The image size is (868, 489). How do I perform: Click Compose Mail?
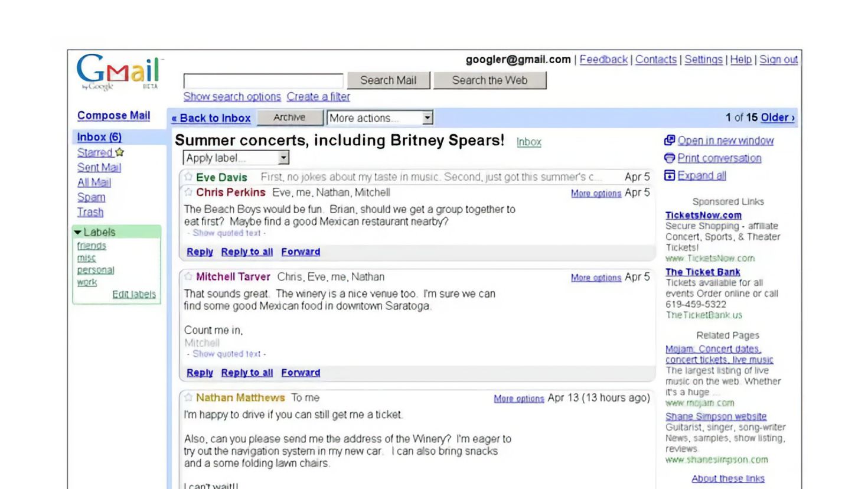(x=113, y=116)
